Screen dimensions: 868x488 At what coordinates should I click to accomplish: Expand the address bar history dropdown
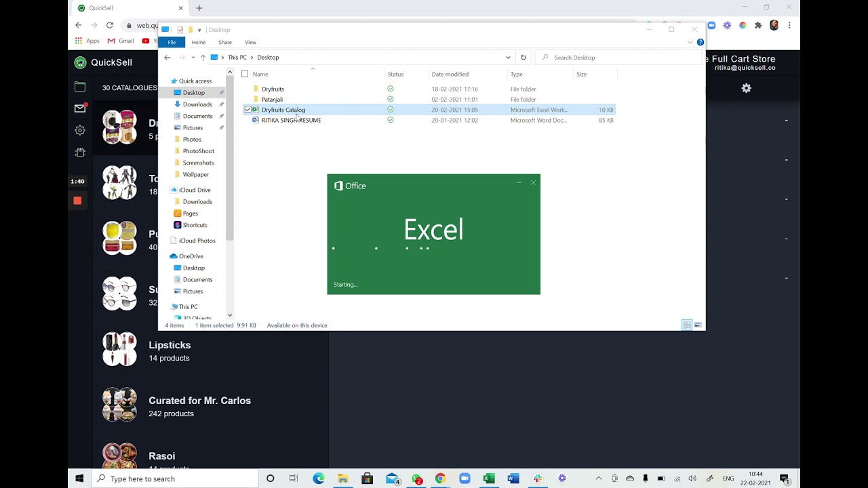pyautogui.click(x=508, y=58)
